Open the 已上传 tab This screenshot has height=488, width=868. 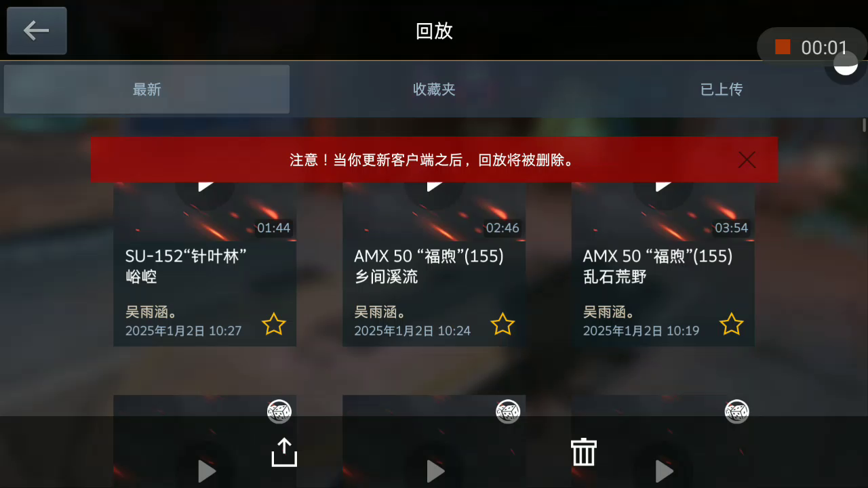point(722,89)
